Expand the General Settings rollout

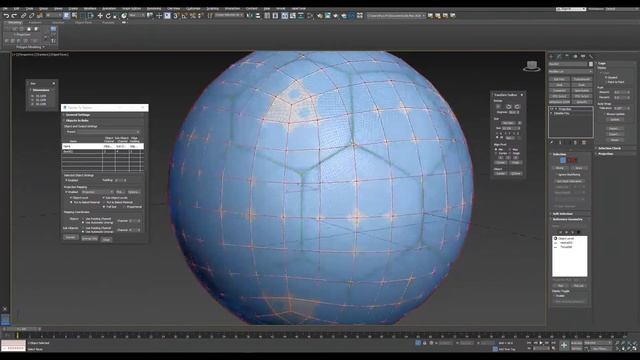click(x=103, y=115)
